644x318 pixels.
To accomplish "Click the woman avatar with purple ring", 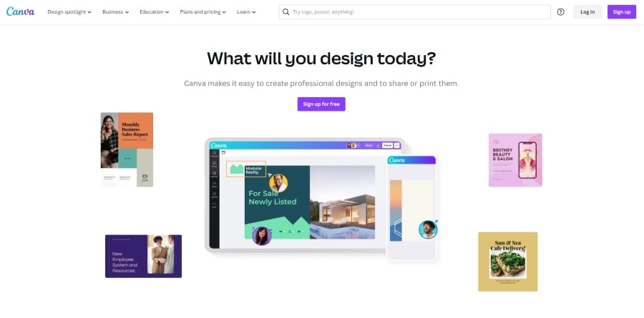I will pyautogui.click(x=262, y=236).
